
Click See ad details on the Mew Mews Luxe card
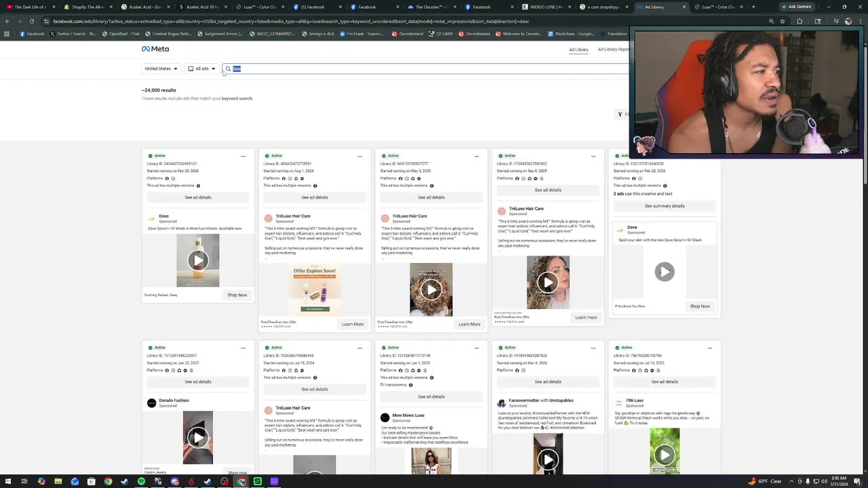tap(431, 396)
